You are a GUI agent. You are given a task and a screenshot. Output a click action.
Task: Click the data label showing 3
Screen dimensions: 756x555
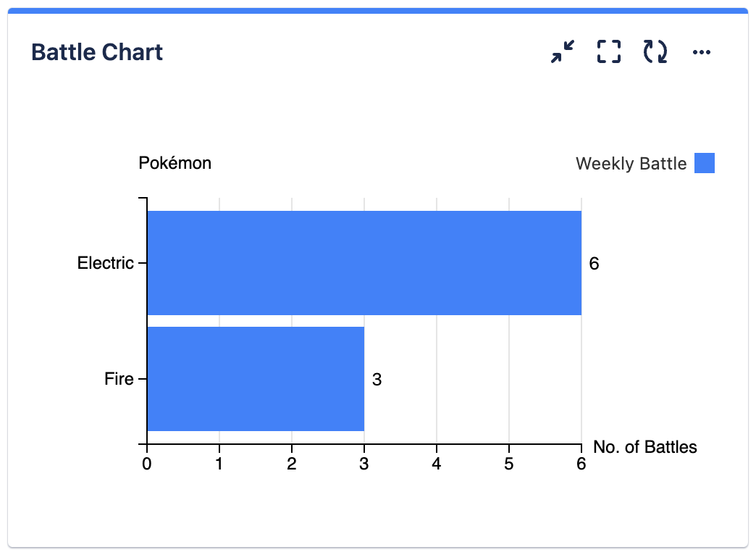pos(379,378)
